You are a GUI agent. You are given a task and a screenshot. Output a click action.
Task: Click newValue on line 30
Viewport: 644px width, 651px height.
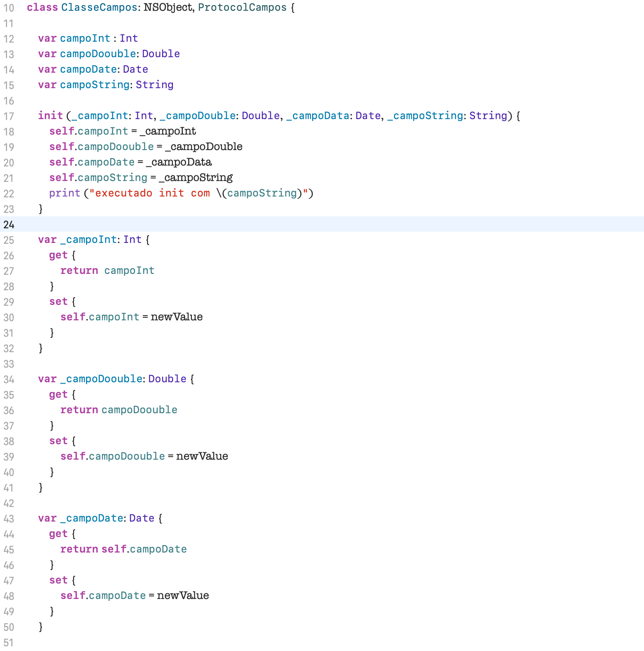(x=177, y=317)
